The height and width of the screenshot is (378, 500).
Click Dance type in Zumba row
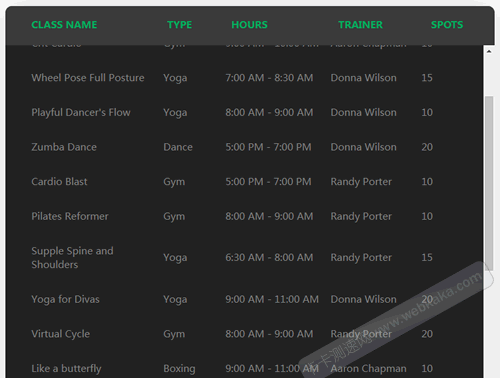pos(178,147)
